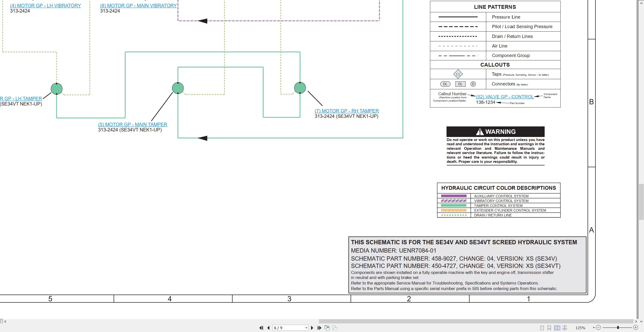Click grid row label B
This screenshot has height=332, width=644.
(591, 102)
